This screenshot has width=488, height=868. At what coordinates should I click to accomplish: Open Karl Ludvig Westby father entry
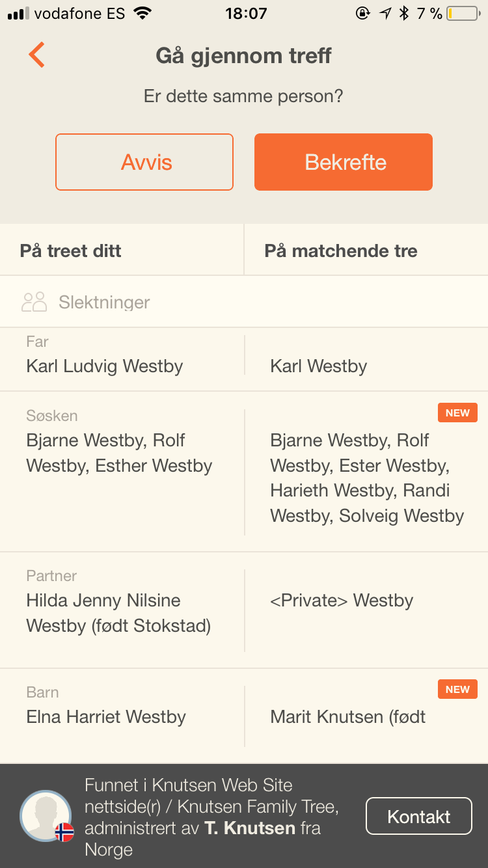[x=105, y=366]
